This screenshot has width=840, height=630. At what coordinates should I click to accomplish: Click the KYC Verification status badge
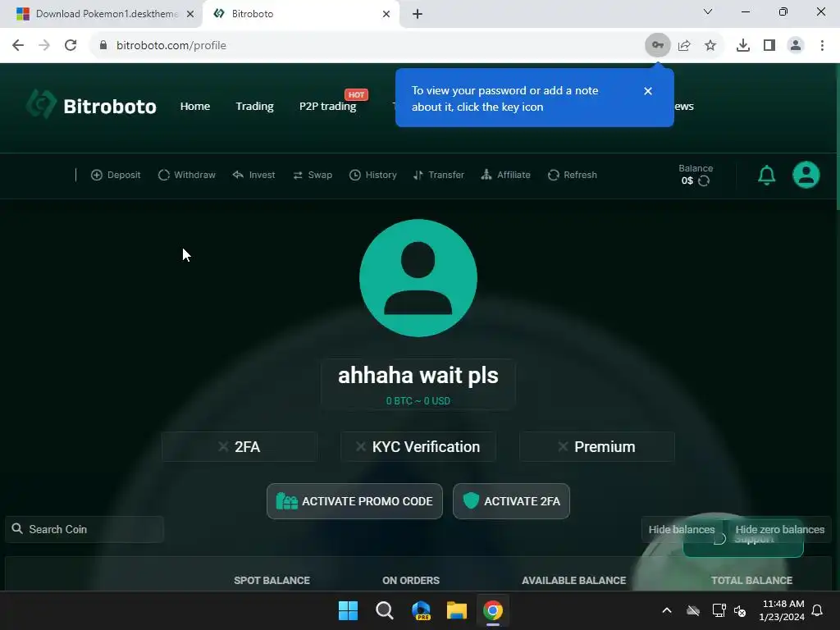pyautogui.click(x=418, y=447)
